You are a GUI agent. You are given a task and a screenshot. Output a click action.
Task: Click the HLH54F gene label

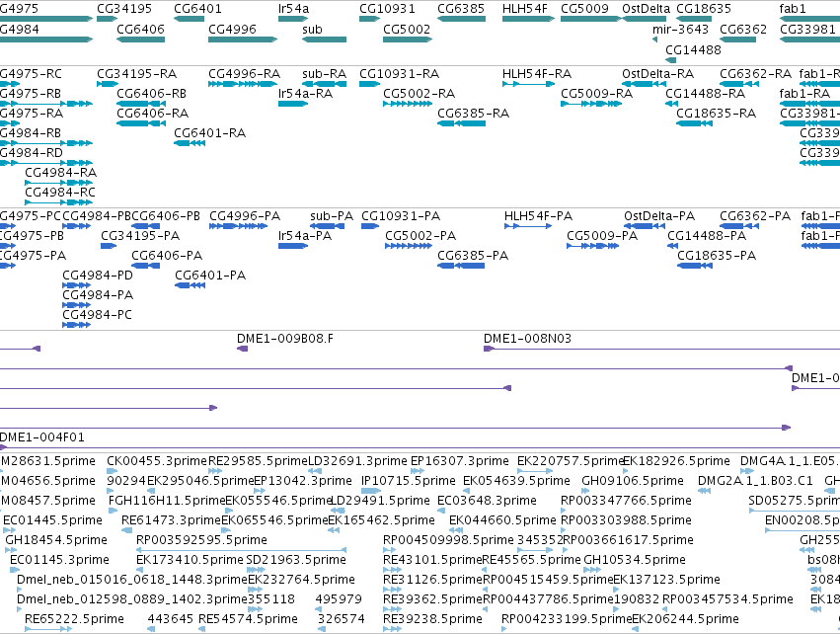coord(525,9)
